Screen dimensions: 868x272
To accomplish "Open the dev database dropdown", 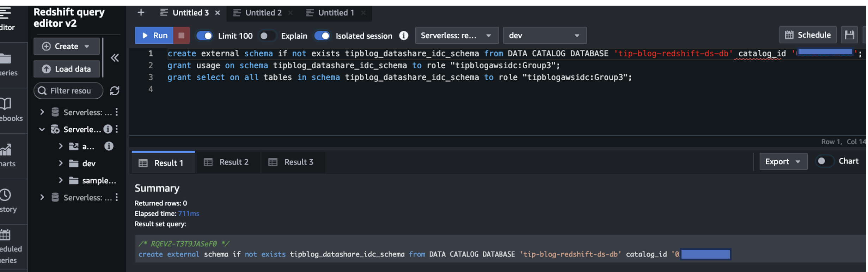I will click(545, 35).
